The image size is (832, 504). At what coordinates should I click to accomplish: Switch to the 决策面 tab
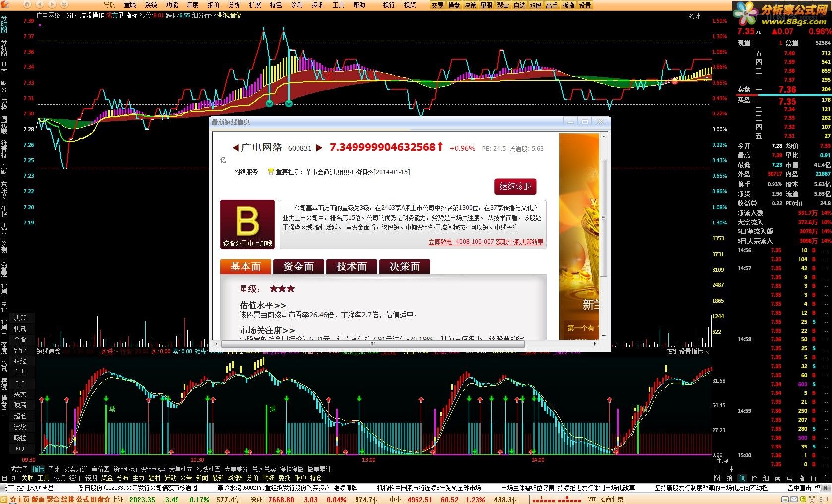point(405,267)
